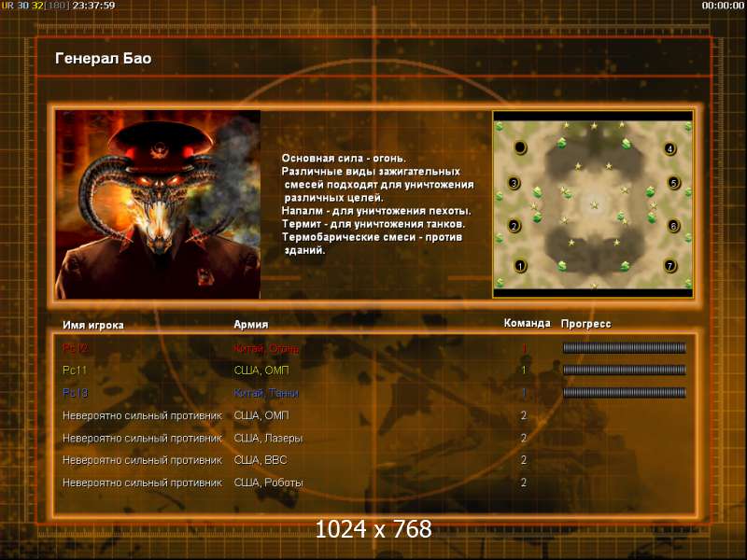The width and height of the screenshot is (747, 560).
Task: Click the 'Команда' column header
Action: pyautogui.click(x=527, y=323)
